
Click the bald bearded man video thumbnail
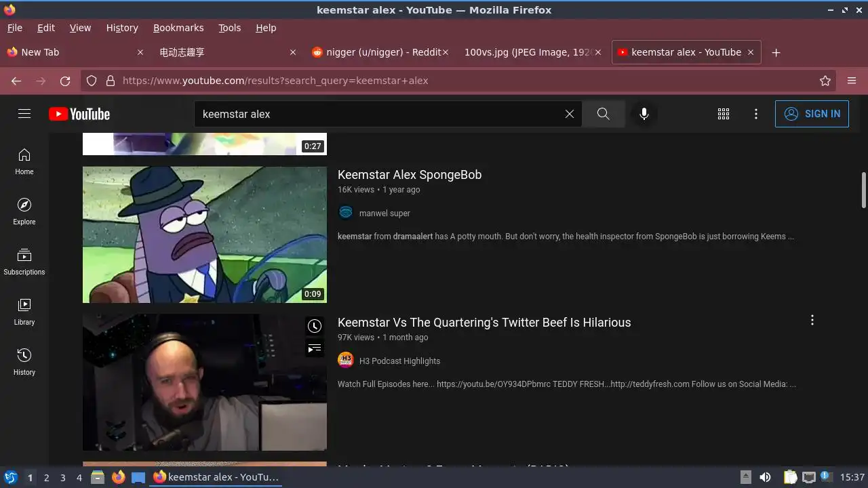pos(205,382)
